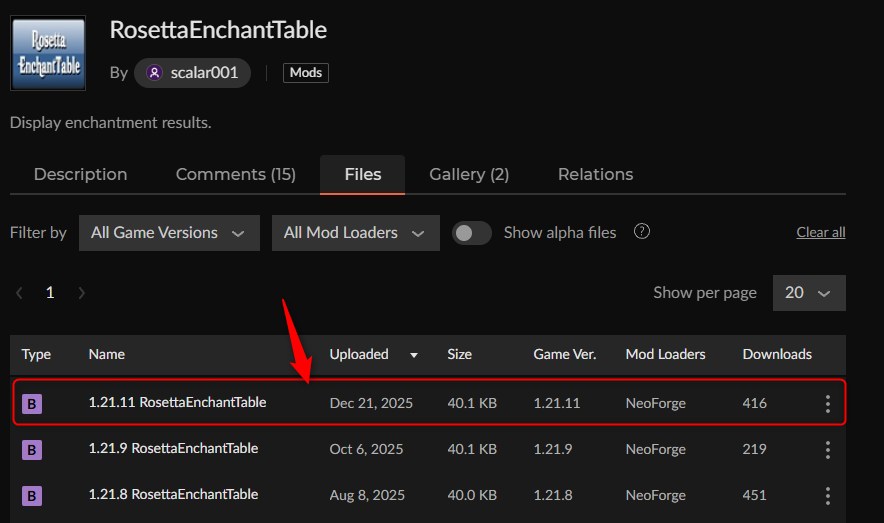The width and height of the screenshot is (884, 523).
Task: Go to next page arrow
Action: click(81, 293)
